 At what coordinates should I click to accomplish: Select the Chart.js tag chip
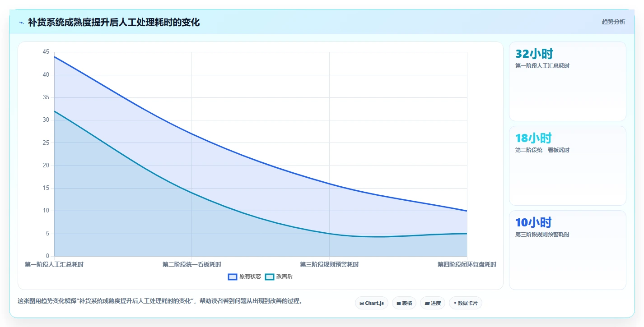[x=372, y=303]
